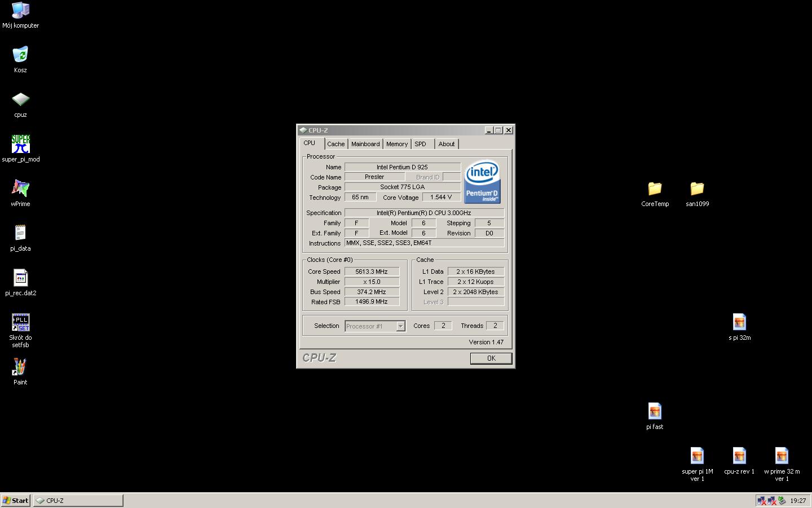Click the CPU-Z taskbar button
The image size is (812, 508).
[78, 501]
